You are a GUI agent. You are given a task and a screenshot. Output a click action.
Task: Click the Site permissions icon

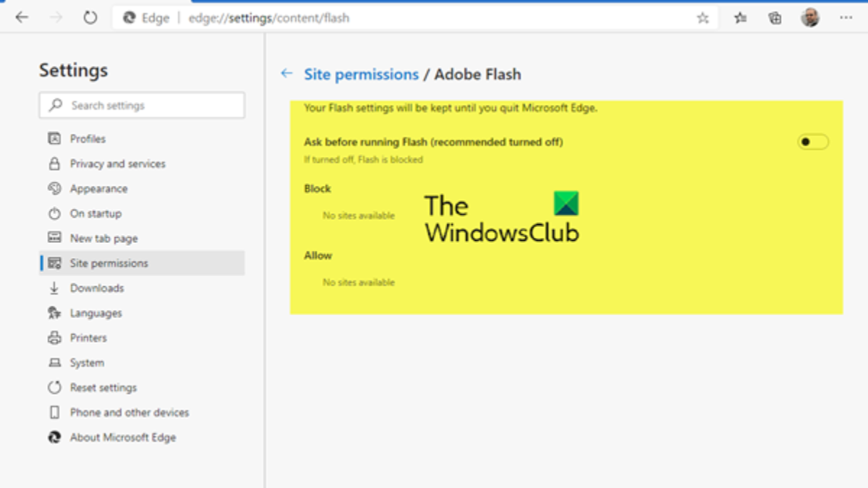click(54, 263)
